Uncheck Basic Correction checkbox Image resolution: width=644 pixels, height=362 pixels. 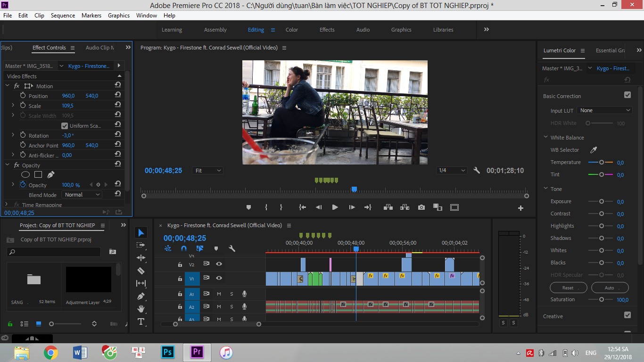click(x=627, y=95)
